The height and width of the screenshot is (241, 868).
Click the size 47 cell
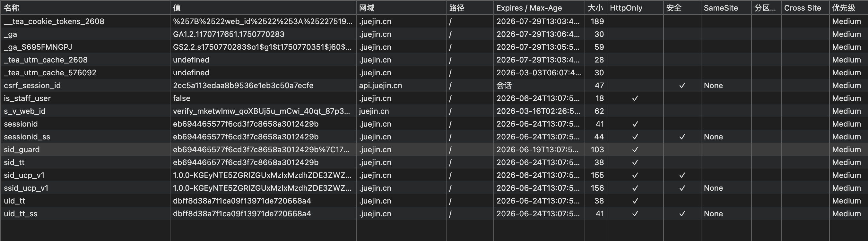pyautogui.click(x=596, y=86)
